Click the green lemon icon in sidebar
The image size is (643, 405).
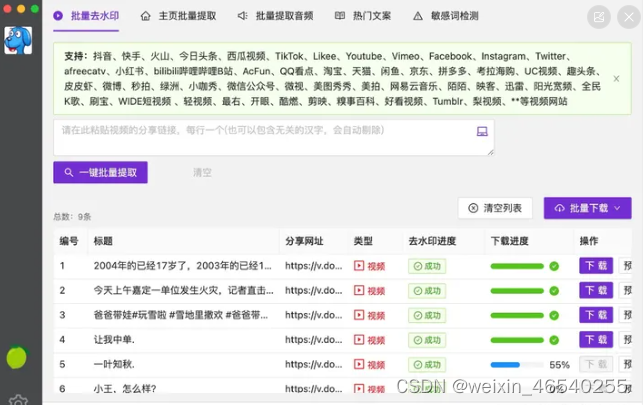pyautogui.click(x=17, y=357)
